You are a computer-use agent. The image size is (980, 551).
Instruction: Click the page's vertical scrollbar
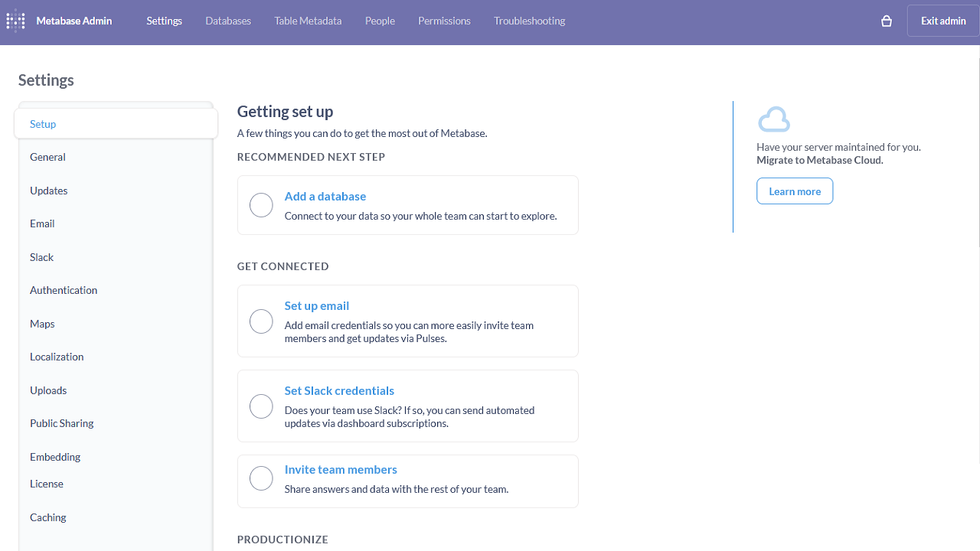click(x=977, y=153)
